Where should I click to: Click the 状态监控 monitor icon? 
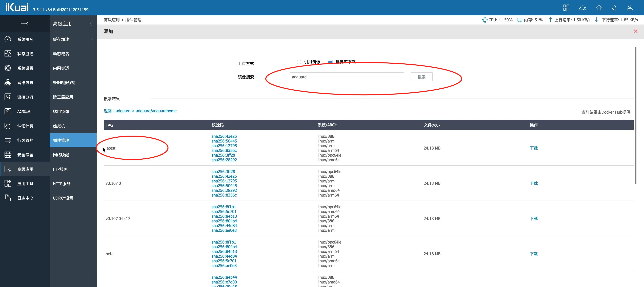[x=8, y=54]
